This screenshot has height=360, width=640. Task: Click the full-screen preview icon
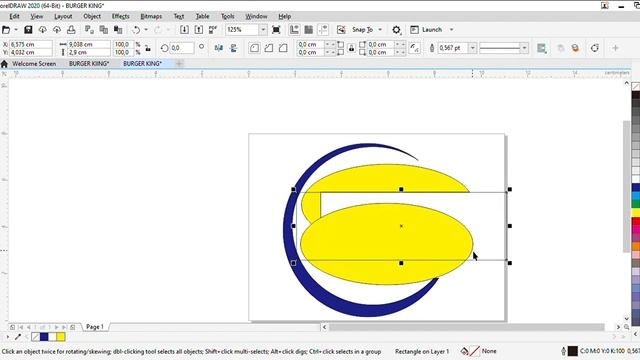coord(276,30)
